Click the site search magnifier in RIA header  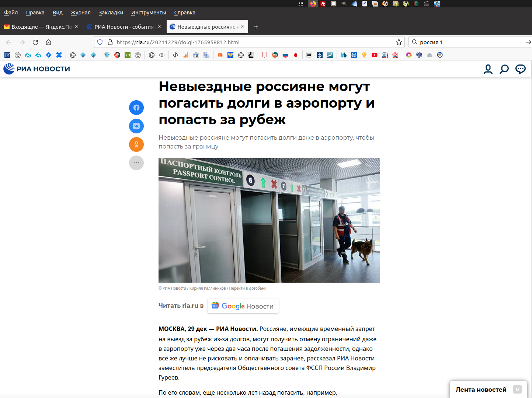[504, 69]
